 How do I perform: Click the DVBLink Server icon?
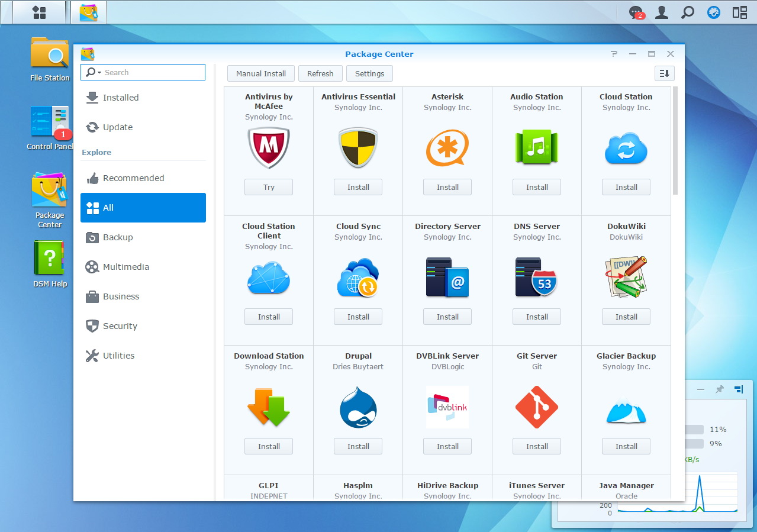[447, 407]
